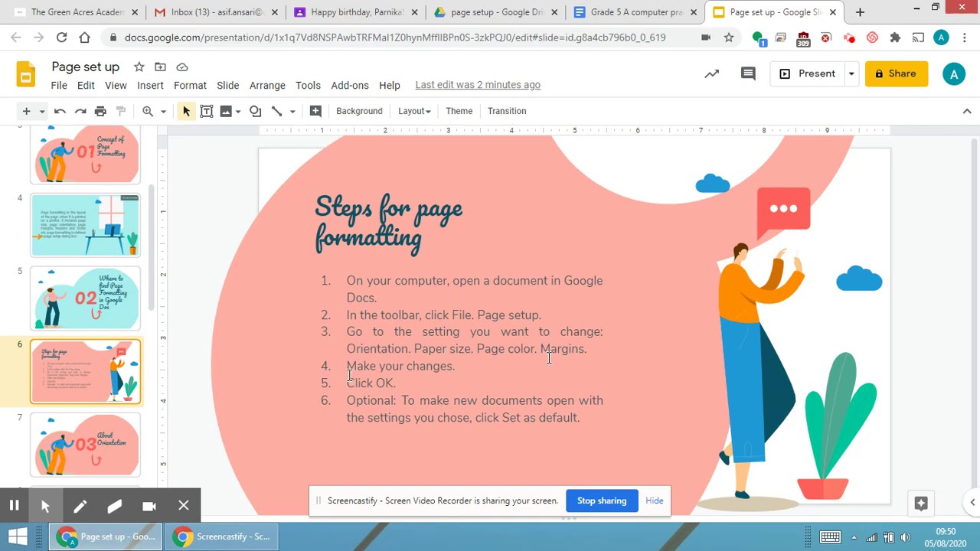Click the Print icon in toolbar
Viewport: 980px width, 551px height.
100,111
